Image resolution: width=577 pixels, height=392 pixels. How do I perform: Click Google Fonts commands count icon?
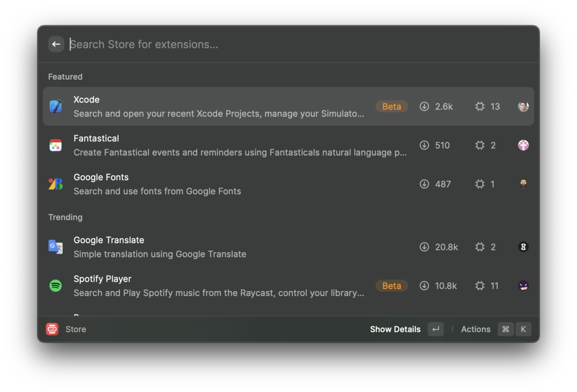(480, 184)
